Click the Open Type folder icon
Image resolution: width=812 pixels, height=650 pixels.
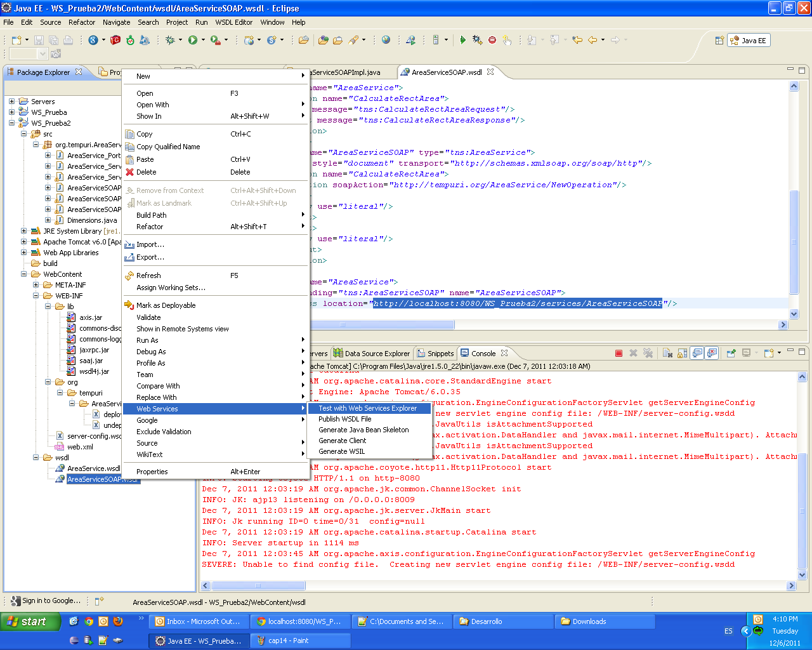pos(324,40)
